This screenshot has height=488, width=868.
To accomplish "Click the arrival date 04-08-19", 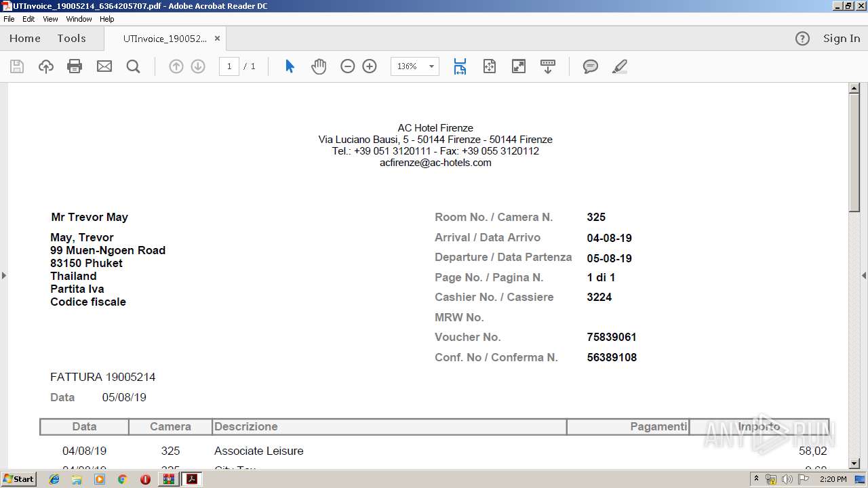I will coord(610,238).
